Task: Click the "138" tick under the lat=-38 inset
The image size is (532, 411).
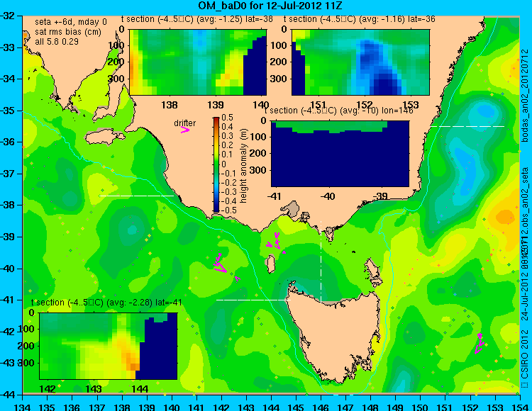Action: [170, 105]
